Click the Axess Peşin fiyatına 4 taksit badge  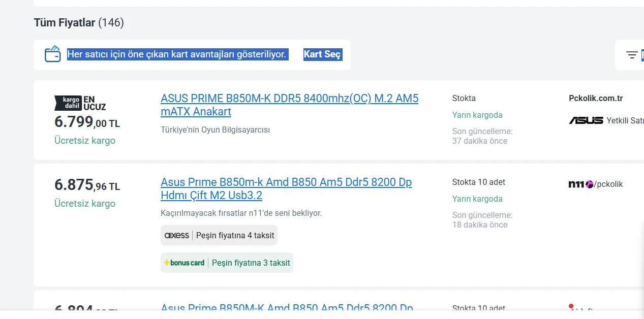219,235
